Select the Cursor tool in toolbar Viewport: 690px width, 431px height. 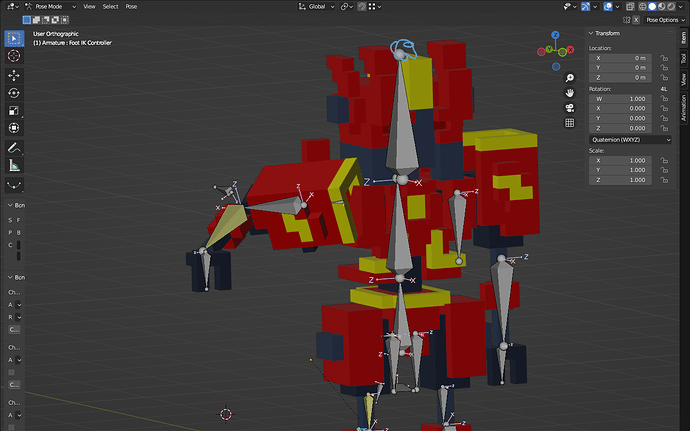pos(14,56)
